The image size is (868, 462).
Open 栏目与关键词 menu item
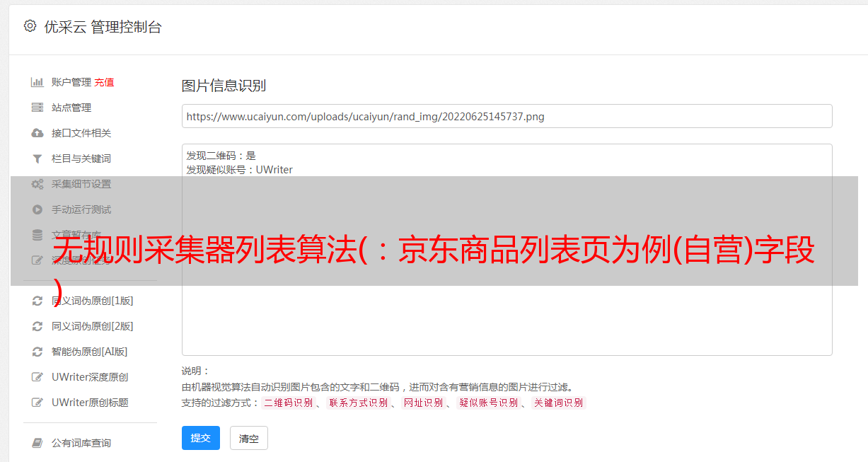pos(81,158)
